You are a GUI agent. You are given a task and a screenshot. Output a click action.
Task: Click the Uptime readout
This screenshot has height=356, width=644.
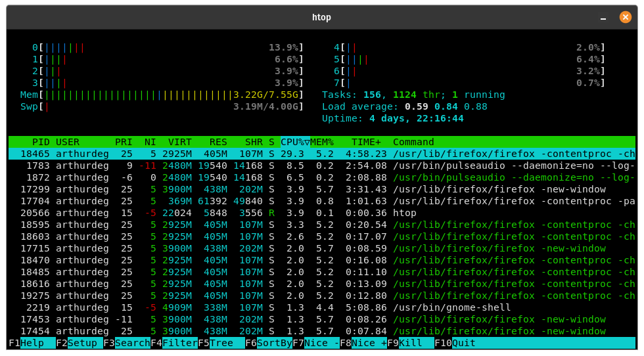pyautogui.click(x=393, y=119)
